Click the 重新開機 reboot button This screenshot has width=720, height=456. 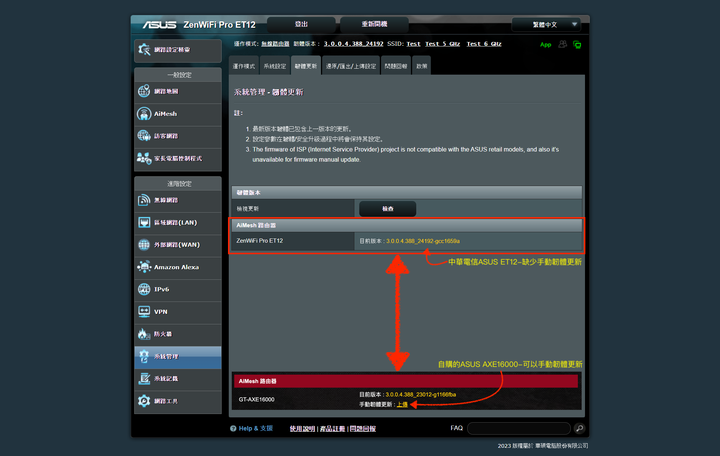[374, 24]
